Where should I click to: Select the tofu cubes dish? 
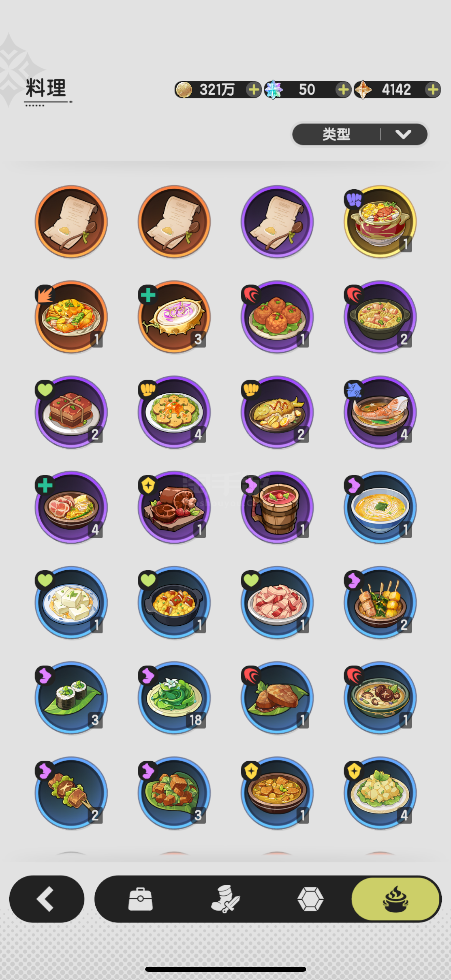point(71,603)
